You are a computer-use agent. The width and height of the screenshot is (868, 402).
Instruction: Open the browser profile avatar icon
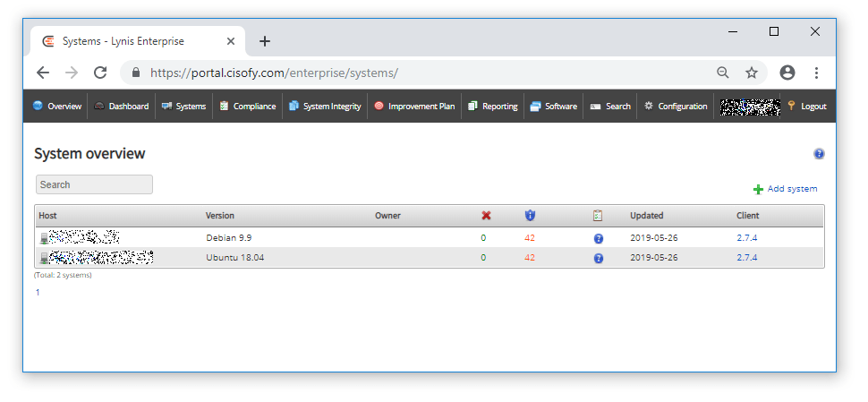(x=787, y=73)
